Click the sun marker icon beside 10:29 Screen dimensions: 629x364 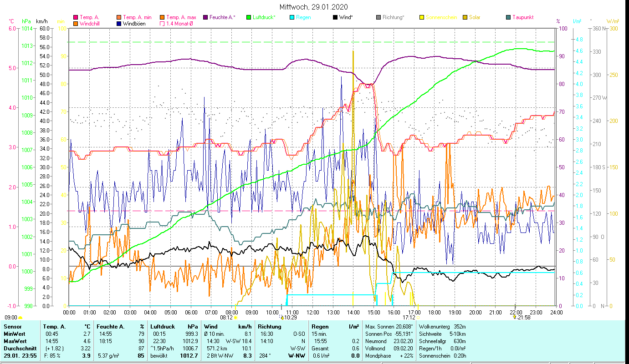point(282,318)
